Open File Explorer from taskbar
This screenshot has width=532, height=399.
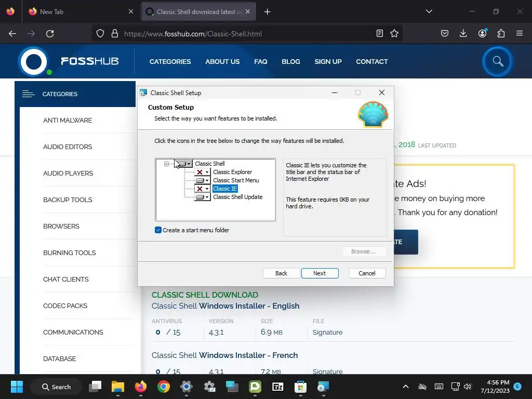[x=118, y=387]
